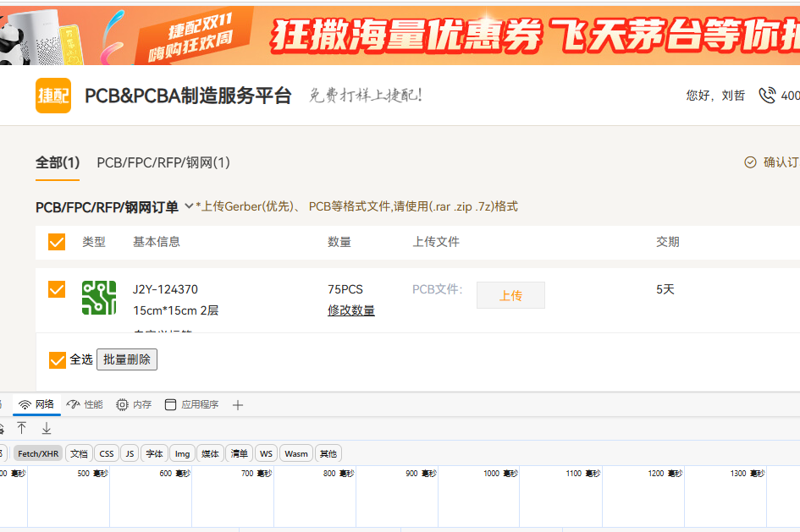Click the PCB文件: label
Image resolution: width=800 pixels, height=532 pixels.
coord(437,289)
